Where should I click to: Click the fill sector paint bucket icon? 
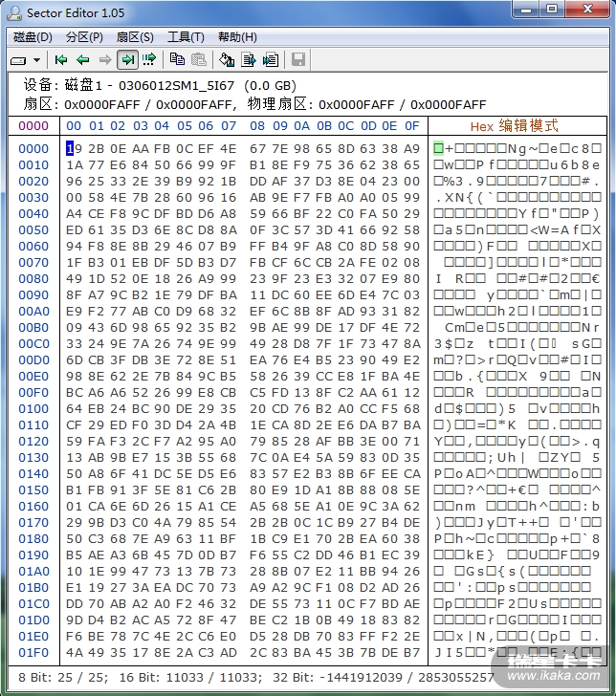227,59
